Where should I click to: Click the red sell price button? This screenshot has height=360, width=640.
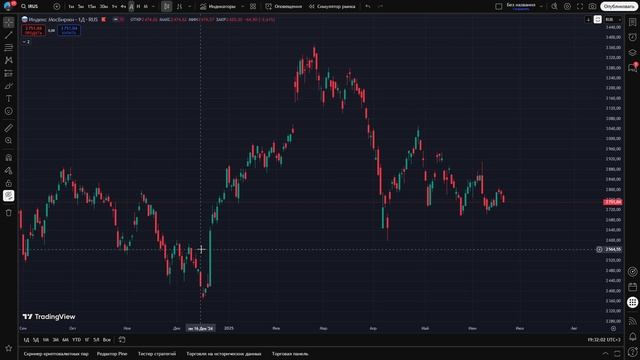point(34,30)
